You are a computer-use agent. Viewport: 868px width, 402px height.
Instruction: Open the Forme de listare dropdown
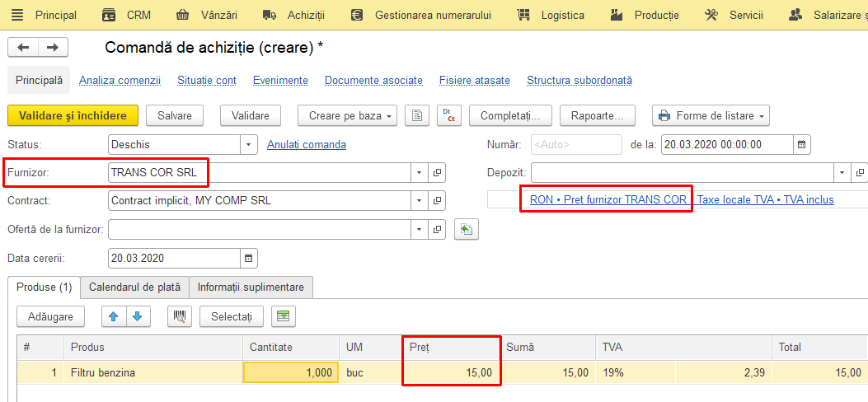(x=711, y=115)
